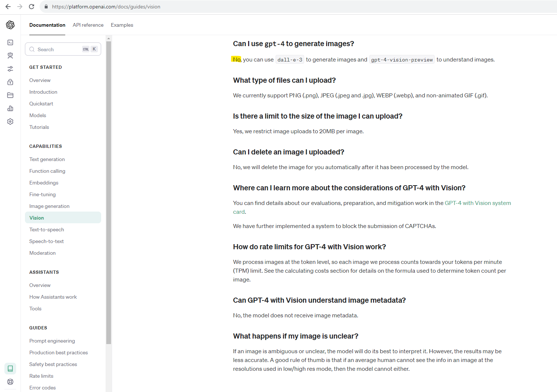Click the OpenAI logo icon
This screenshot has width=557, height=392.
(10, 25)
